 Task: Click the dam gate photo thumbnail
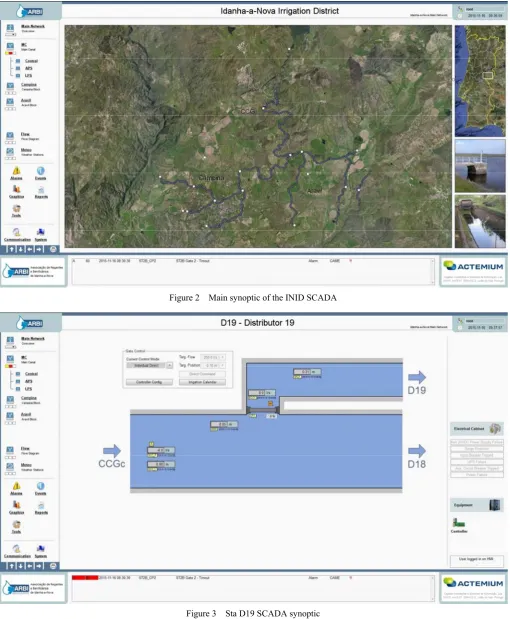480,166
